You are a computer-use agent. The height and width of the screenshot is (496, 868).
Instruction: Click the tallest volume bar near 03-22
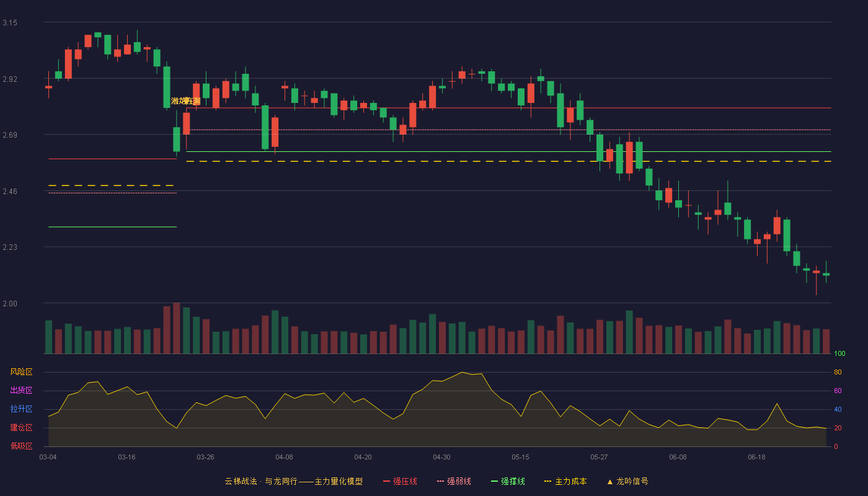tap(177, 328)
